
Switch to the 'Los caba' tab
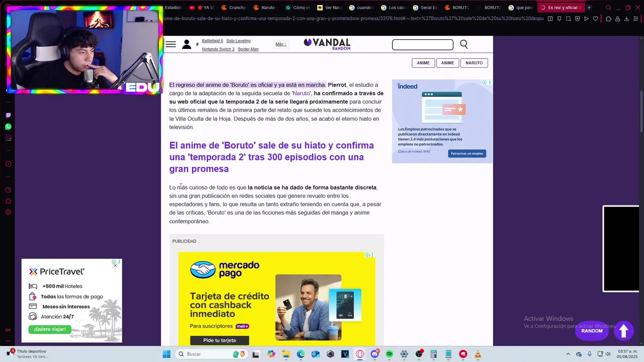pos(393,8)
